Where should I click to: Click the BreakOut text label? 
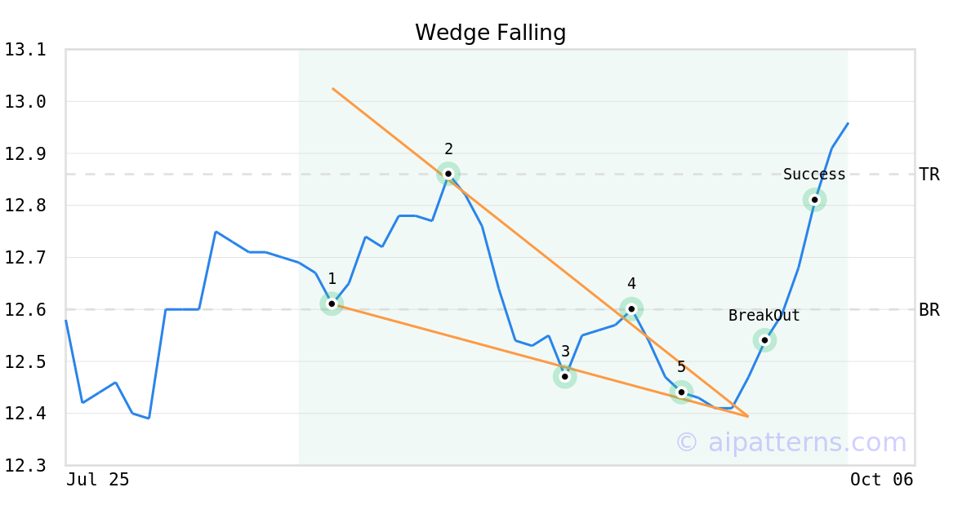click(764, 316)
